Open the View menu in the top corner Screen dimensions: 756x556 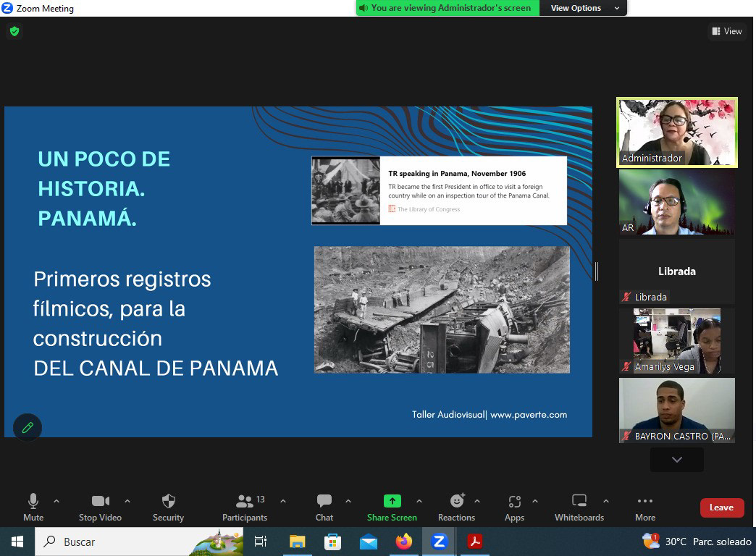click(x=726, y=31)
